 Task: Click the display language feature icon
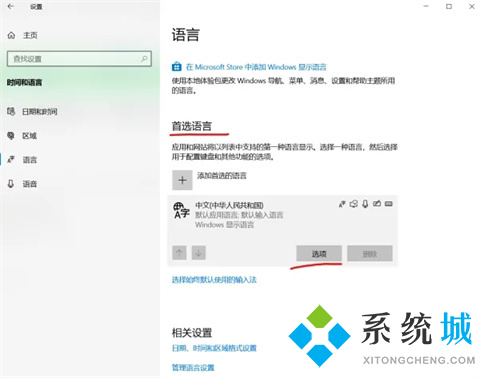pyautogui.click(x=342, y=204)
